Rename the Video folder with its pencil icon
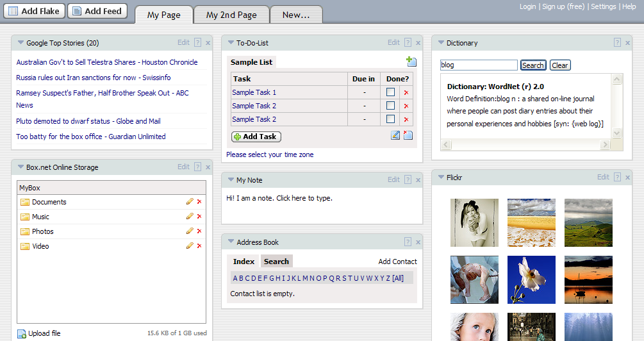This screenshot has width=644, height=341. (190, 245)
